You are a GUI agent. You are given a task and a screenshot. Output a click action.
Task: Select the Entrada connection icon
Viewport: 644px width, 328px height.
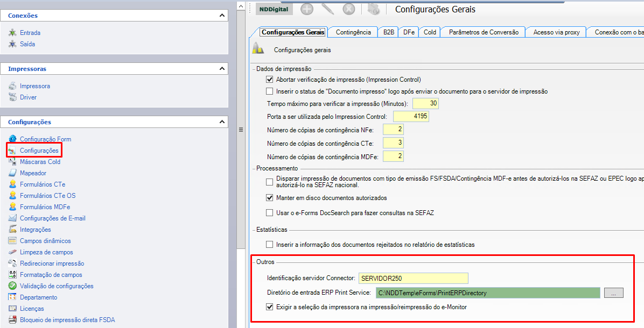point(12,33)
